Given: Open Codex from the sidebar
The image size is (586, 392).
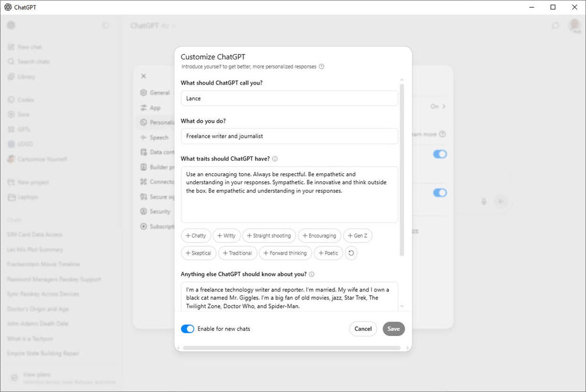Looking at the screenshot, I should click(x=21, y=100).
